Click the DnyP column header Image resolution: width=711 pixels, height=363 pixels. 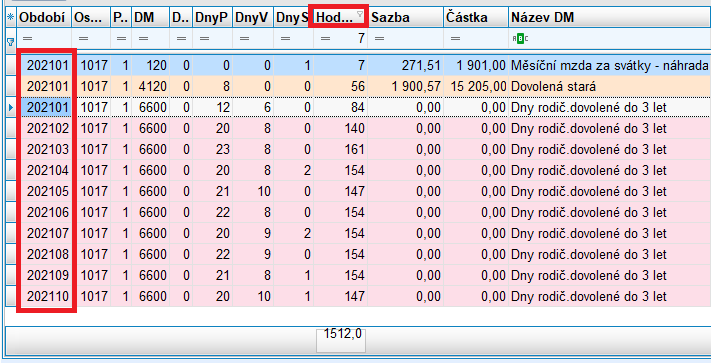212,18
